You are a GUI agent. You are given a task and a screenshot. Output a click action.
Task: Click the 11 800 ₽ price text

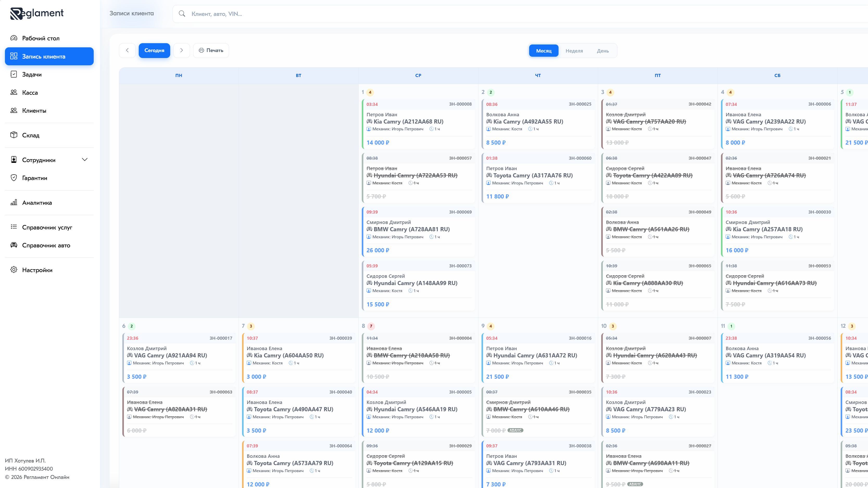pyautogui.click(x=497, y=197)
